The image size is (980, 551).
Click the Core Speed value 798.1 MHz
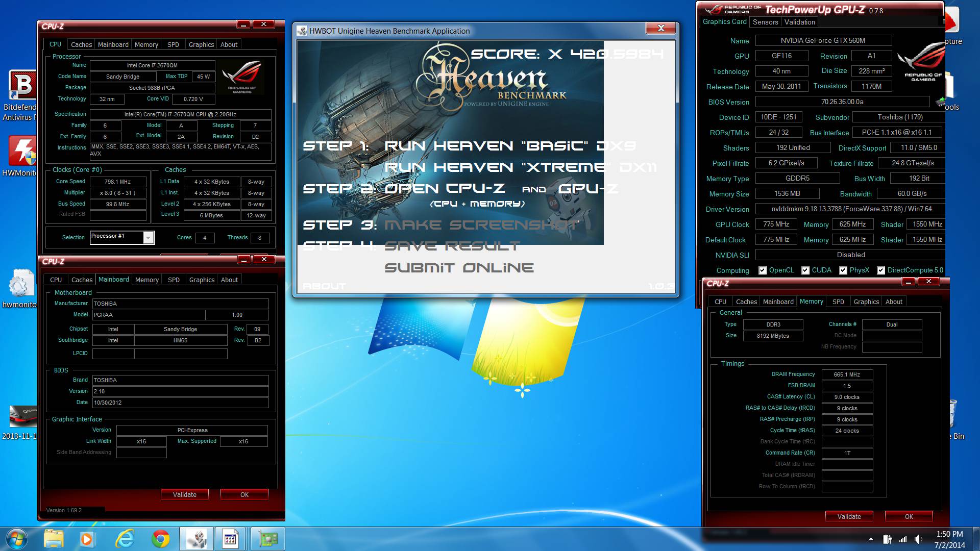point(118,182)
